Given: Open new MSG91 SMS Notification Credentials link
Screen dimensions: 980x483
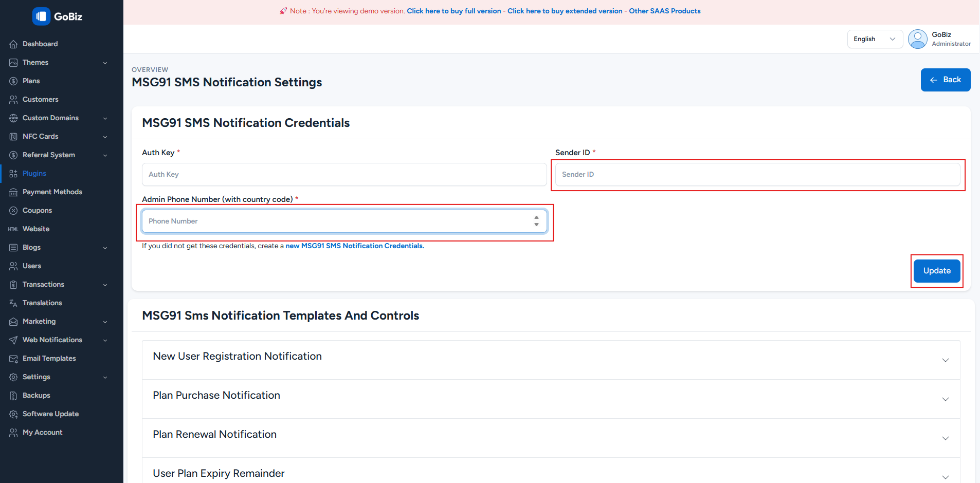Looking at the screenshot, I should tap(354, 246).
